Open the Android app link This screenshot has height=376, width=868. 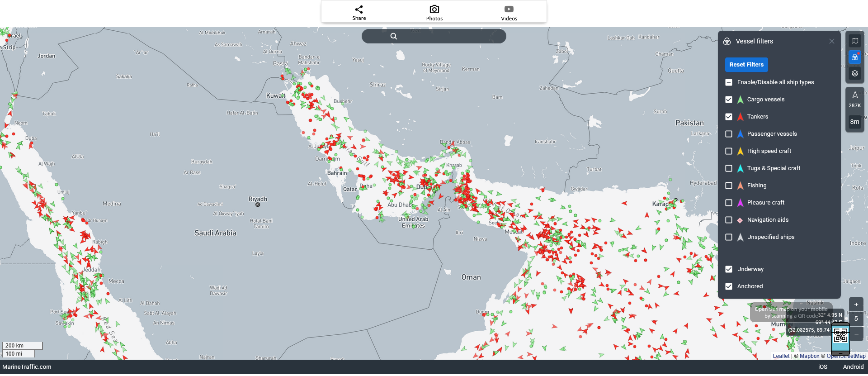(x=853, y=367)
